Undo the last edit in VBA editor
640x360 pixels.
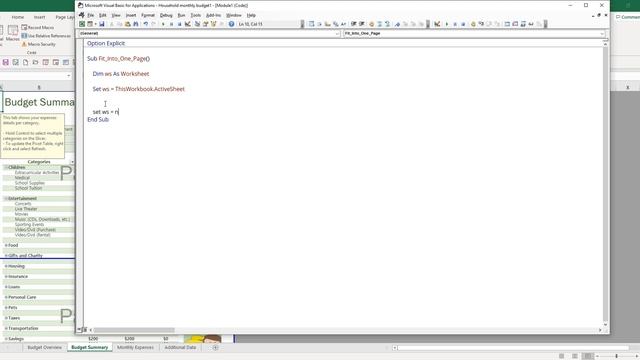pos(145,24)
